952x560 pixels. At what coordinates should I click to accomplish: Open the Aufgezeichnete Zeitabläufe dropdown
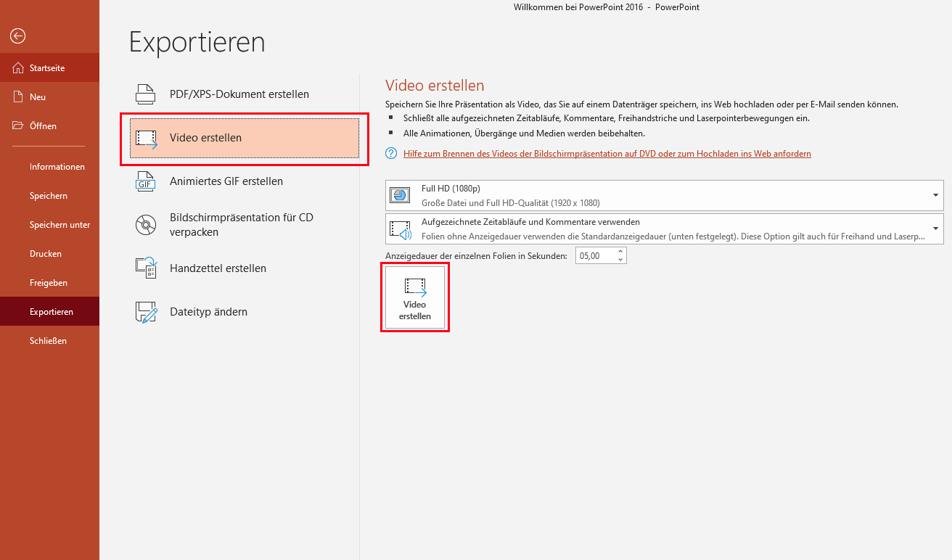[x=664, y=228]
